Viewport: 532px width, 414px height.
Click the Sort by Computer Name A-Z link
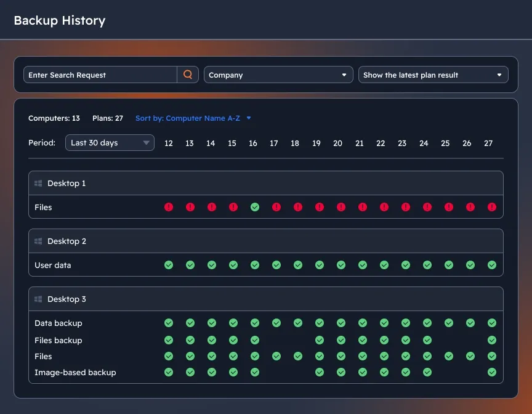click(x=188, y=118)
